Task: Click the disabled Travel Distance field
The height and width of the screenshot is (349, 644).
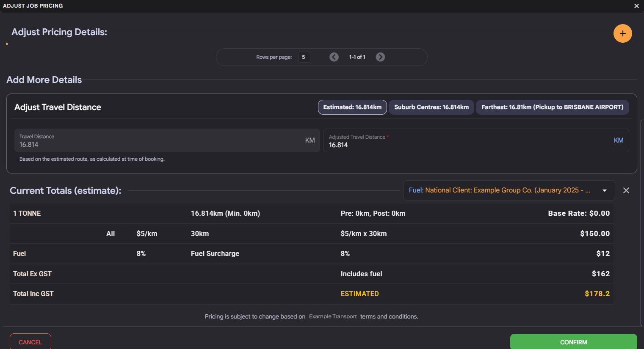Action: [x=167, y=140]
